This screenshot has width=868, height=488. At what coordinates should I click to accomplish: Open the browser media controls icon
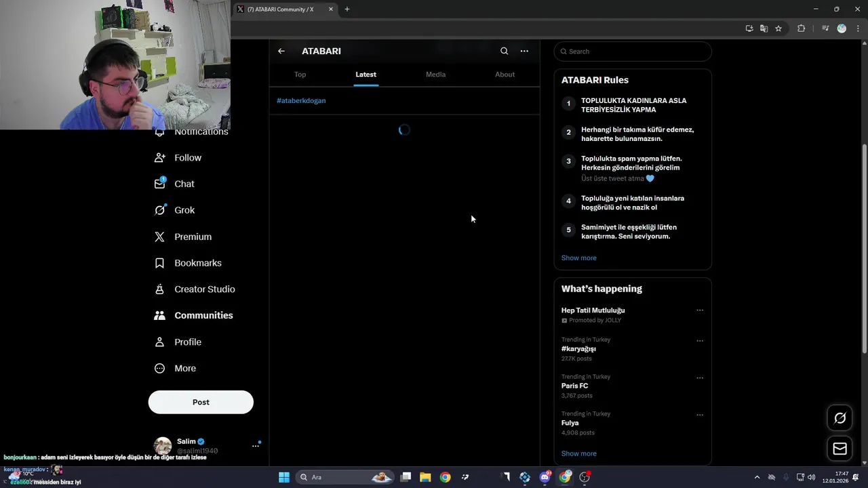[825, 28]
